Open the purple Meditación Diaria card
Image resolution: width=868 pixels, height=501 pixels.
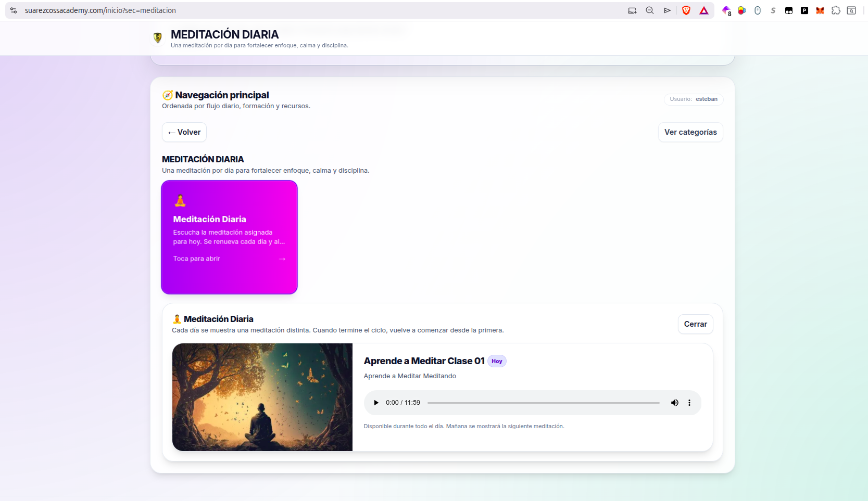229,237
